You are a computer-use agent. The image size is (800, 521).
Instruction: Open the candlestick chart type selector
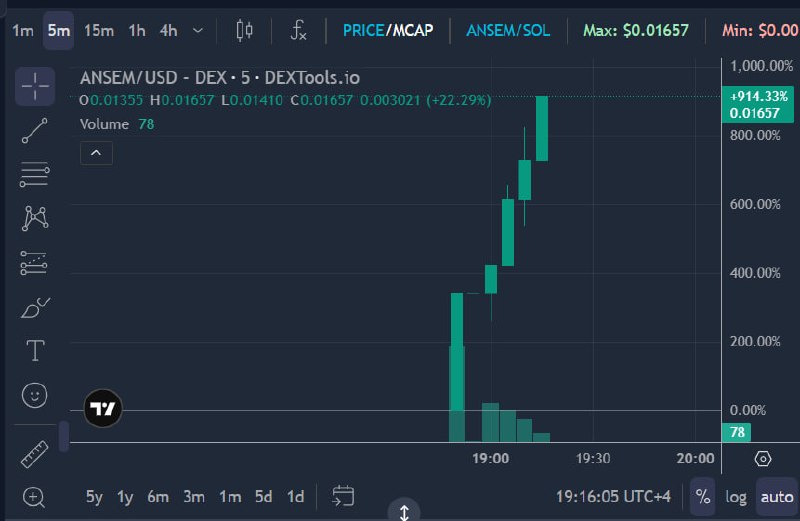pos(244,31)
